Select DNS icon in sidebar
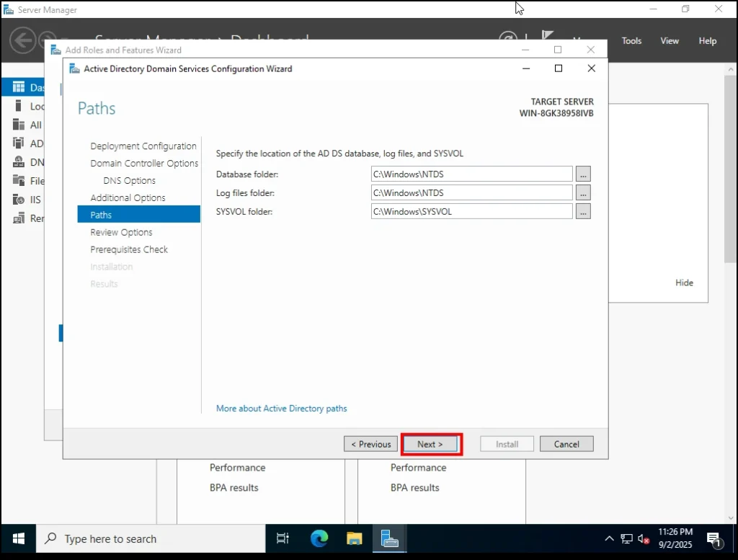738x560 pixels. click(x=18, y=162)
